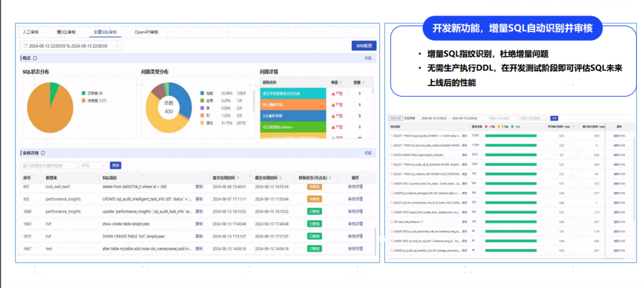Click the 查询 button in 审核详情
Image resolution: width=644 pixels, height=288 pixels.
click(x=116, y=165)
